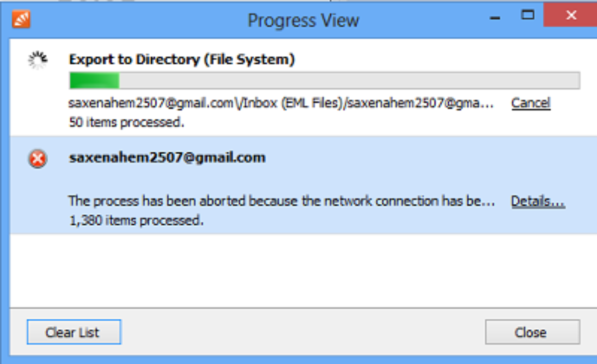Click the "process has been aborted" error message

tap(281, 201)
